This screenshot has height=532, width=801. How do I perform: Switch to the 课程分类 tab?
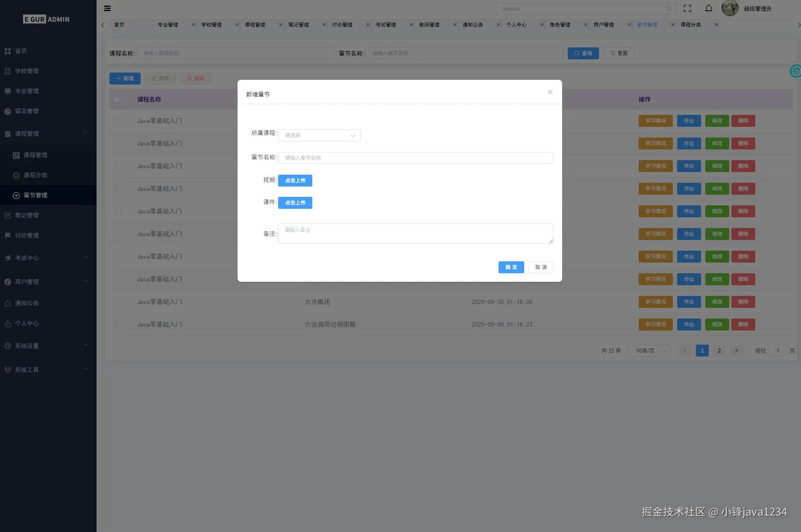click(x=691, y=25)
